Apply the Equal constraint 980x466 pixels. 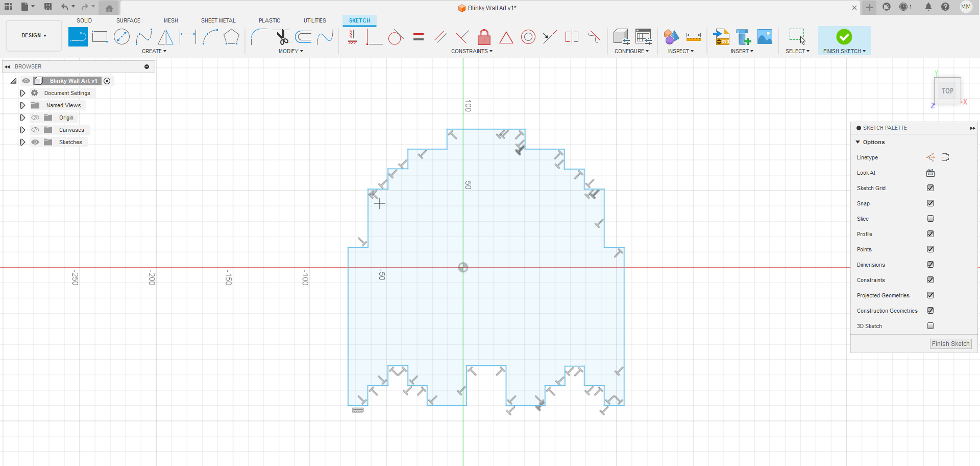click(x=419, y=37)
